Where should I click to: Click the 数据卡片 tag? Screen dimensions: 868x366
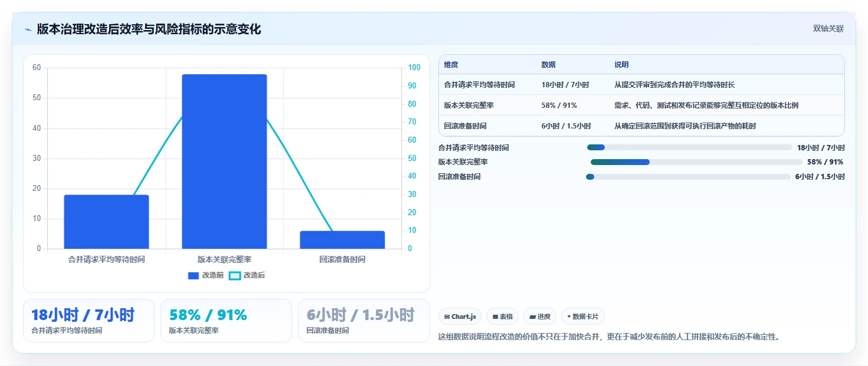583,316
